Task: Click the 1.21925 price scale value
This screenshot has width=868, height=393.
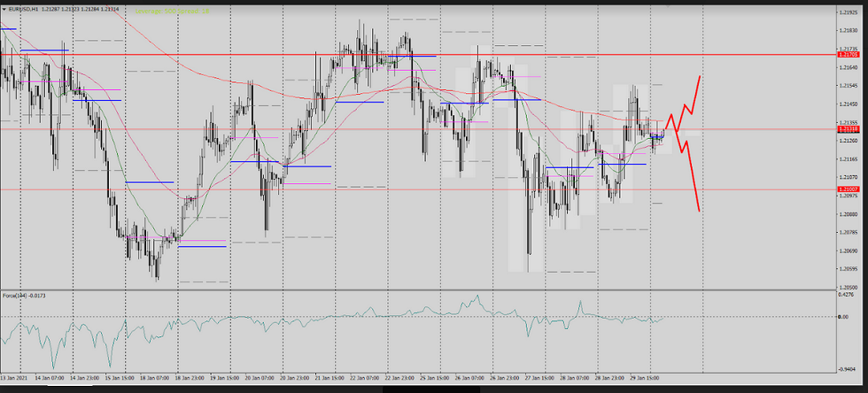Action: [x=847, y=12]
